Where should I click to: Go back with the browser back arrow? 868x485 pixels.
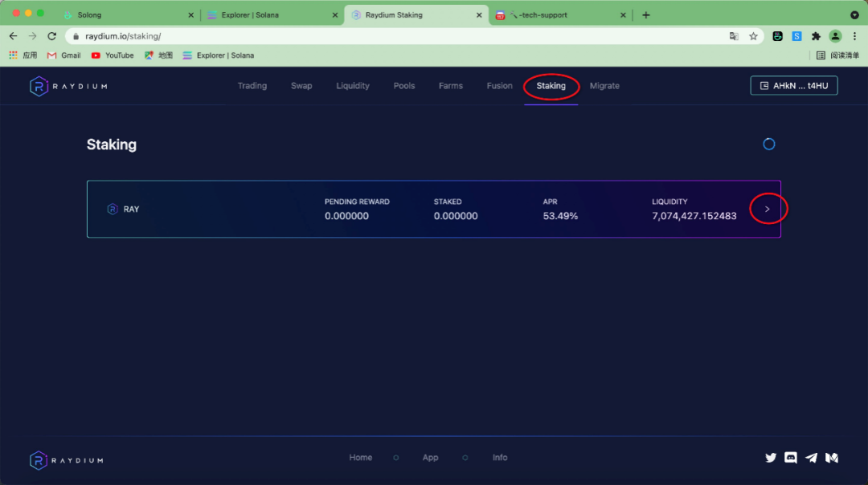click(14, 36)
